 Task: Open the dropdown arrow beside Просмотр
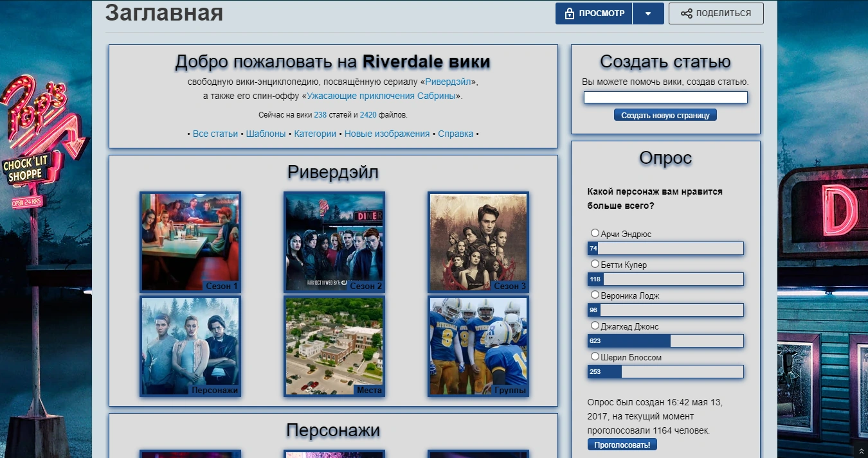[648, 13]
